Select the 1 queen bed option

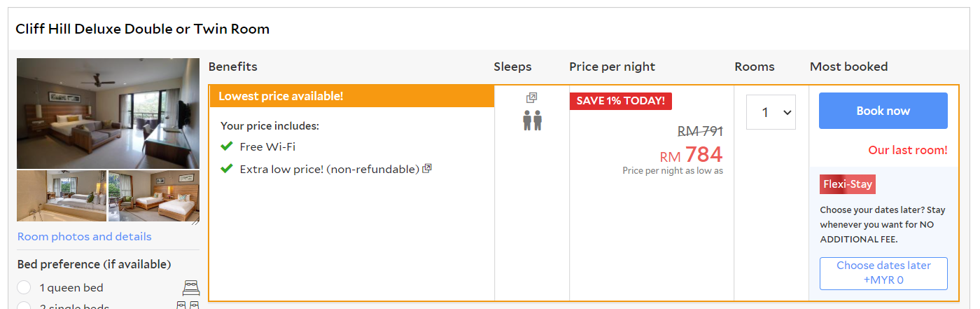pos(24,287)
